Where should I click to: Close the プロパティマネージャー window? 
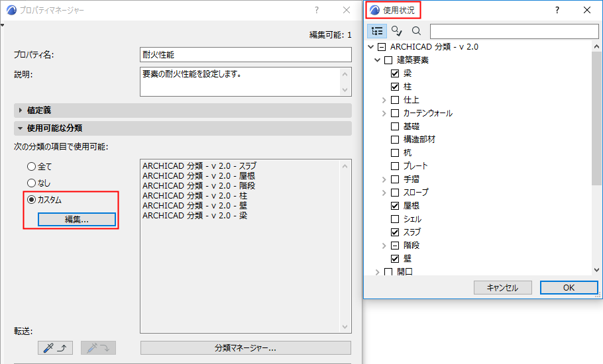pos(347,11)
